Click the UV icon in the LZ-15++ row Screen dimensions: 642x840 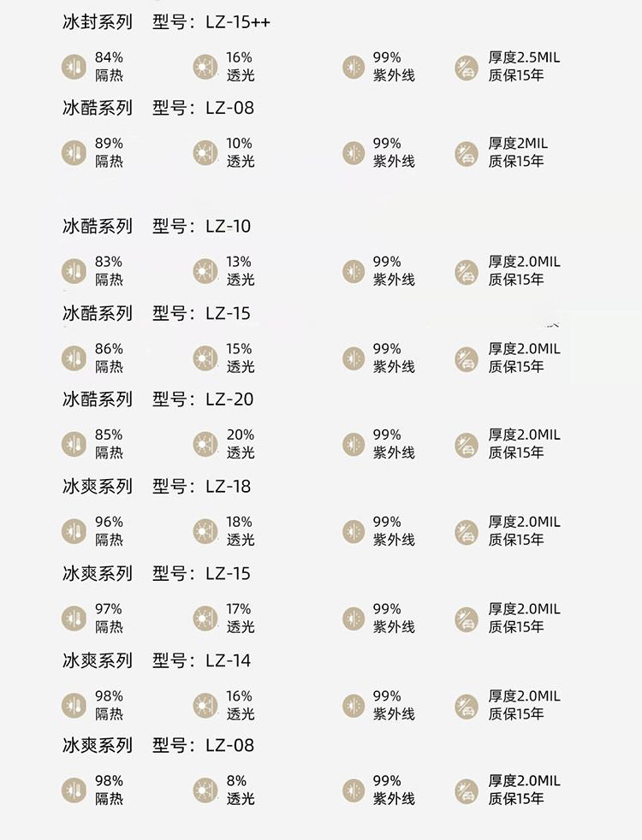[x=354, y=67]
